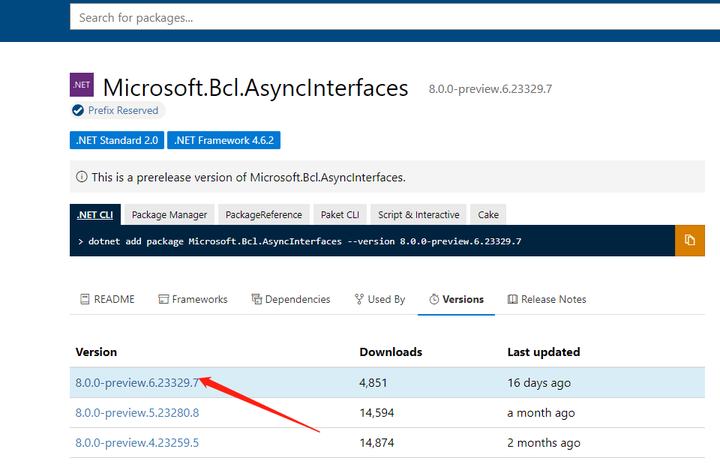Open version 8.0.0-preview.6.23329.7 link
The height and width of the screenshot is (464, 720).
coord(137,382)
